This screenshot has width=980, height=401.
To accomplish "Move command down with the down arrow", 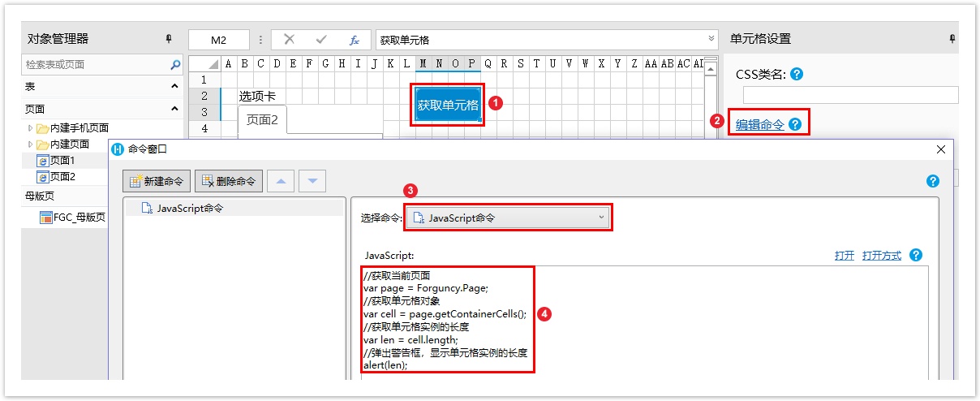I will 312,181.
